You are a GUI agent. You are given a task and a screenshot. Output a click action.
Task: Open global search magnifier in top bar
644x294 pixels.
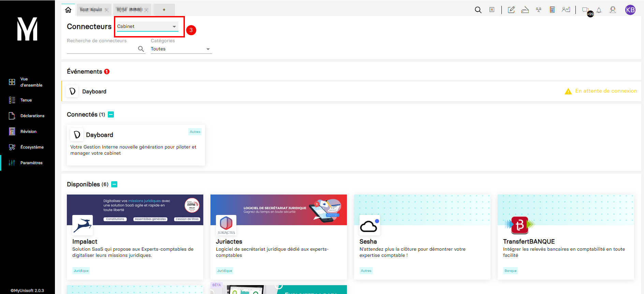(x=478, y=10)
